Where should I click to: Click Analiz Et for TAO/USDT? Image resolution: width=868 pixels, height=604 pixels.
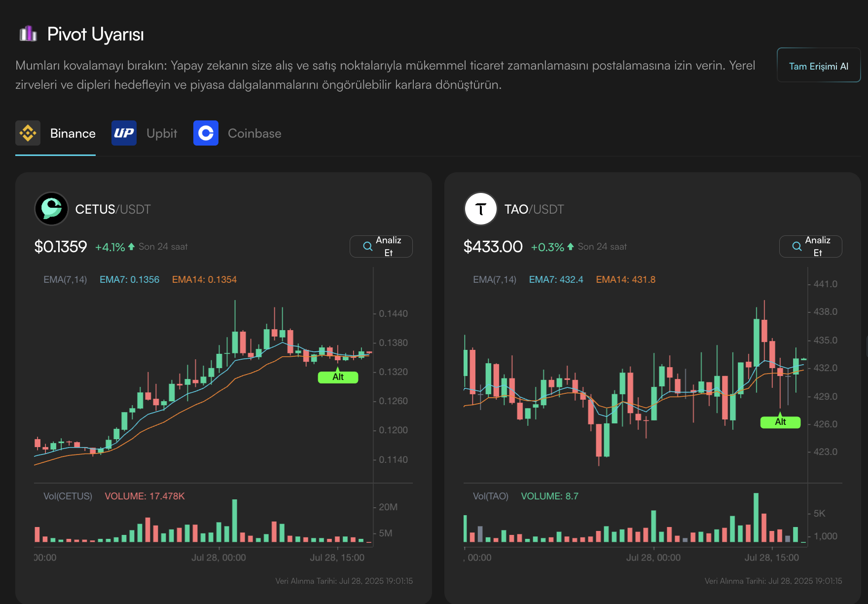[x=811, y=246]
